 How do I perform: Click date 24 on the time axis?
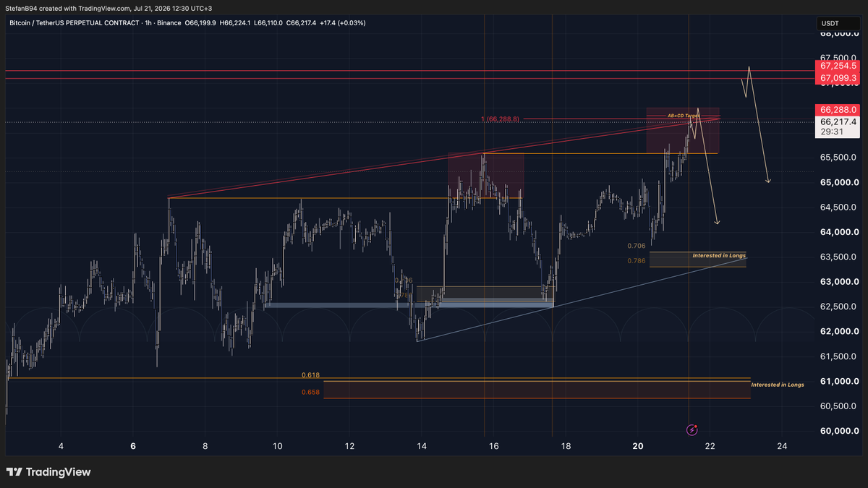pyautogui.click(x=781, y=446)
